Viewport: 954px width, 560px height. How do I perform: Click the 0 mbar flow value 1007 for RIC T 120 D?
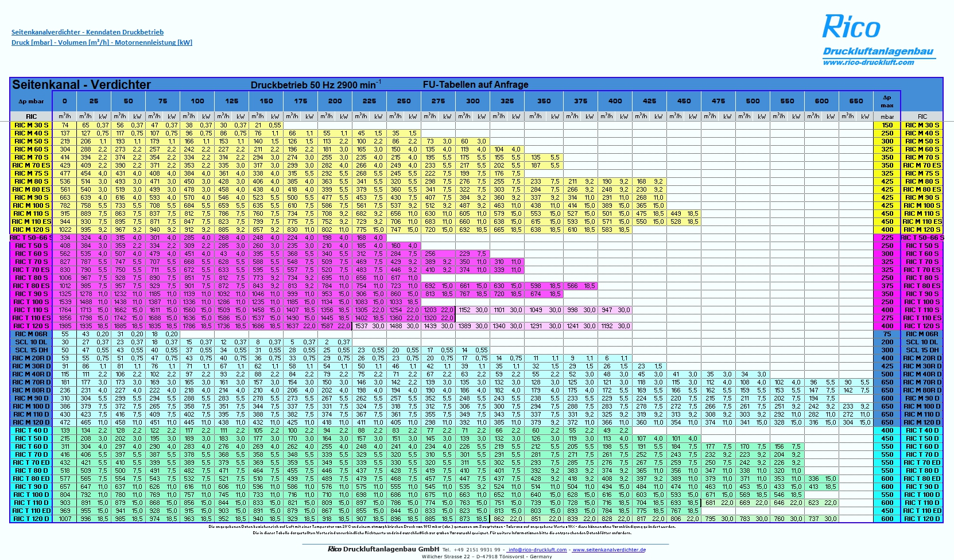pos(65,519)
